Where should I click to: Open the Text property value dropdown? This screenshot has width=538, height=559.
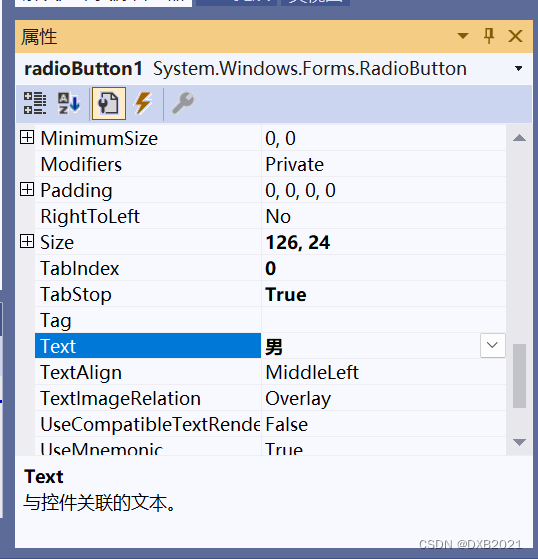[492, 345]
